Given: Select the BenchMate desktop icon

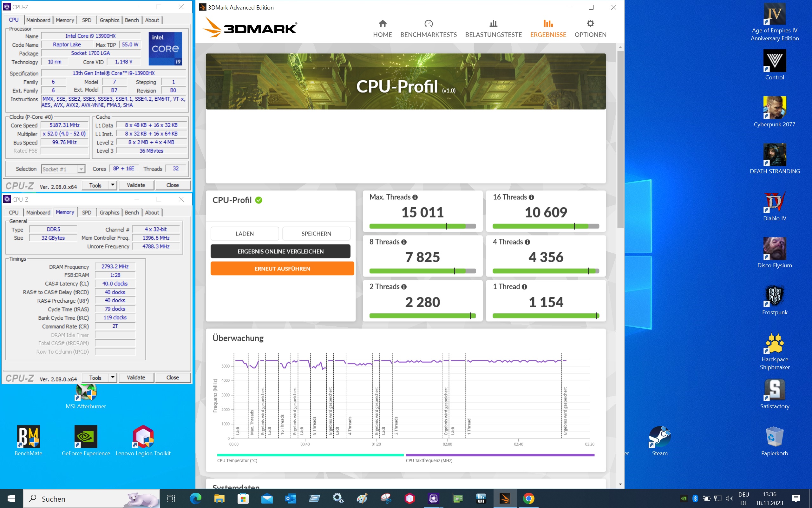Looking at the screenshot, I should pyautogui.click(x=29, y=441).
